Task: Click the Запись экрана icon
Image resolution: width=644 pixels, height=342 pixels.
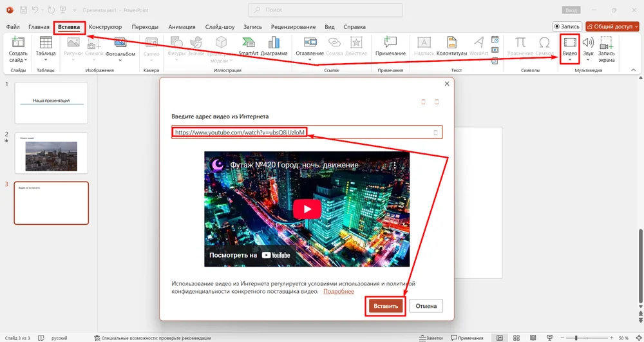Action: coord(606,49)
